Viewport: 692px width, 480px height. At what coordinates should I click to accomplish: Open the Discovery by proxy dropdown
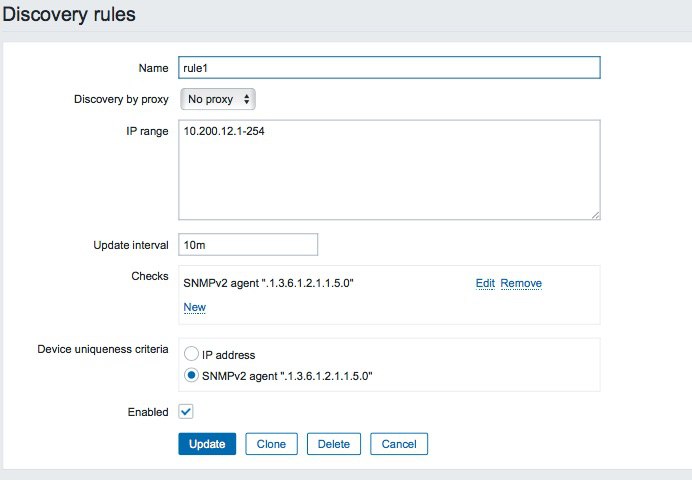click(218, 99)
